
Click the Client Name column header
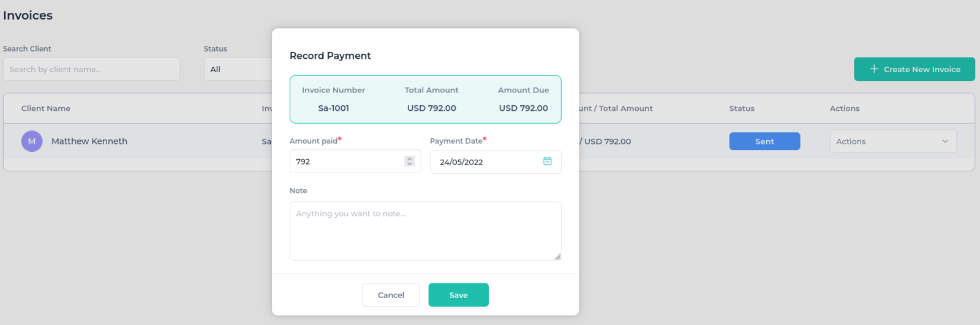point(46,108)
